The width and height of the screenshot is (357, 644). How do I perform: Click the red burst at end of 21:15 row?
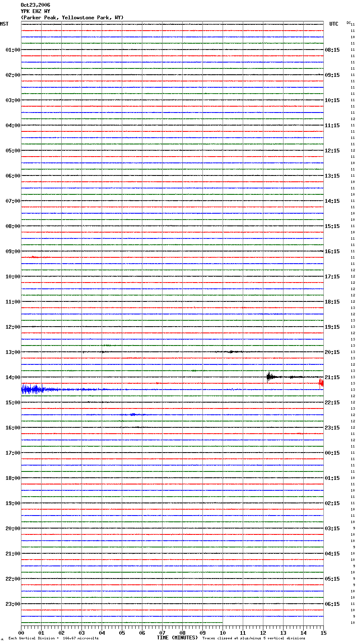[321, 382]
